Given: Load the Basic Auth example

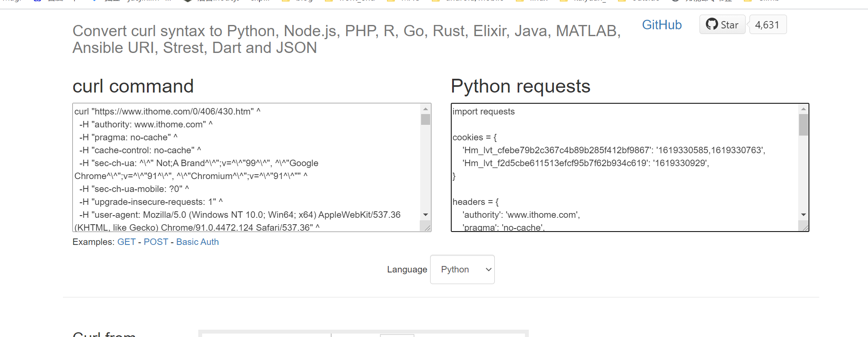Looking at the screenshot, I should click(x=197, y=242).
